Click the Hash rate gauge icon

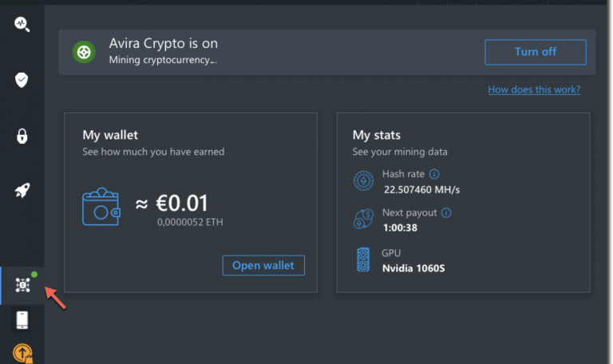pyautogui.click(x=363, y=181)
